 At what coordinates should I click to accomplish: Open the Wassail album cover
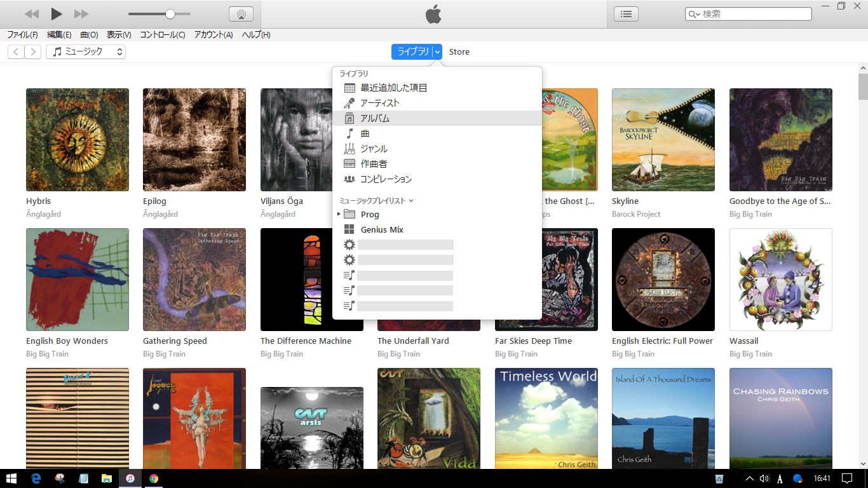pyautogui.click(x=781, y=280)
